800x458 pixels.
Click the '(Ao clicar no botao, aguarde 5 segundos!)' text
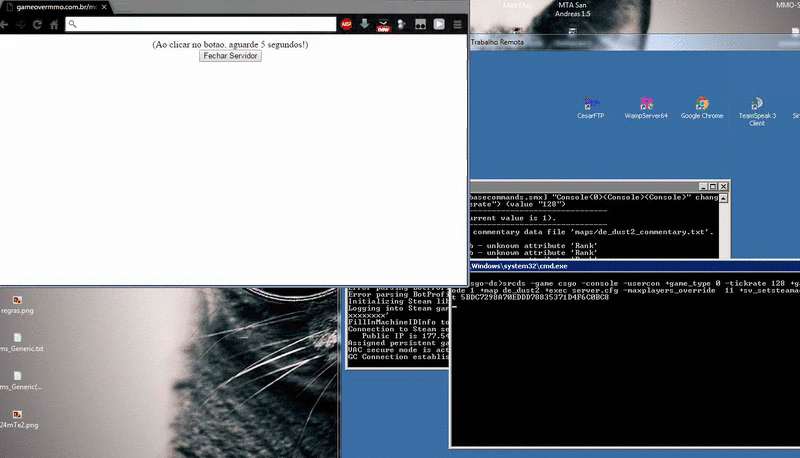pyautogui.click(x=230, y=44)
